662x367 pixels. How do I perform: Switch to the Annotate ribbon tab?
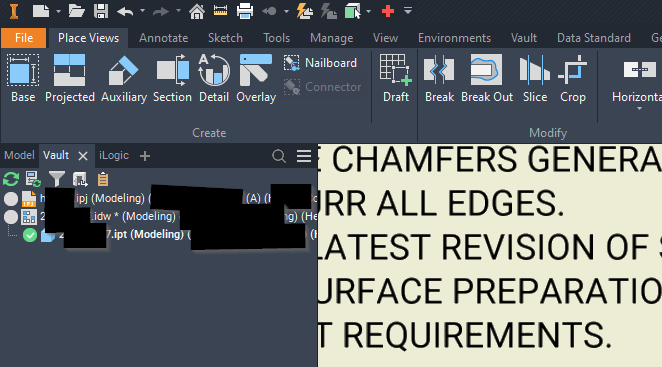point(163,38)
